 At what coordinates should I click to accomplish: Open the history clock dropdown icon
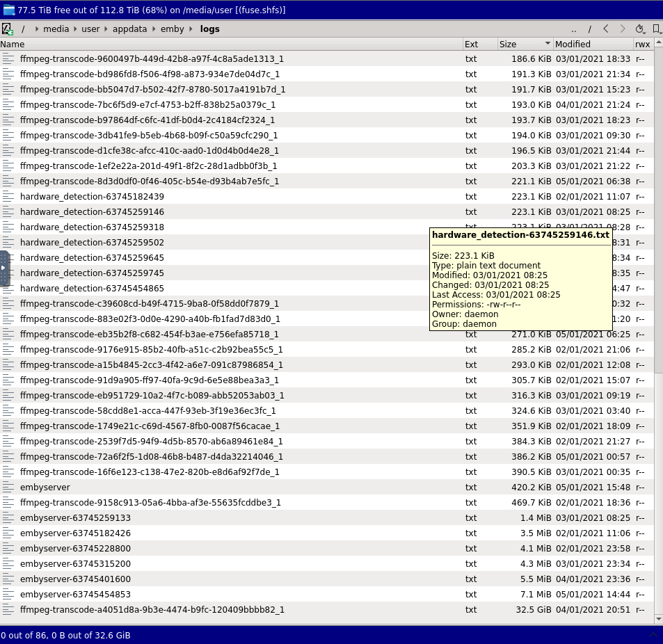tap(640, 29)
